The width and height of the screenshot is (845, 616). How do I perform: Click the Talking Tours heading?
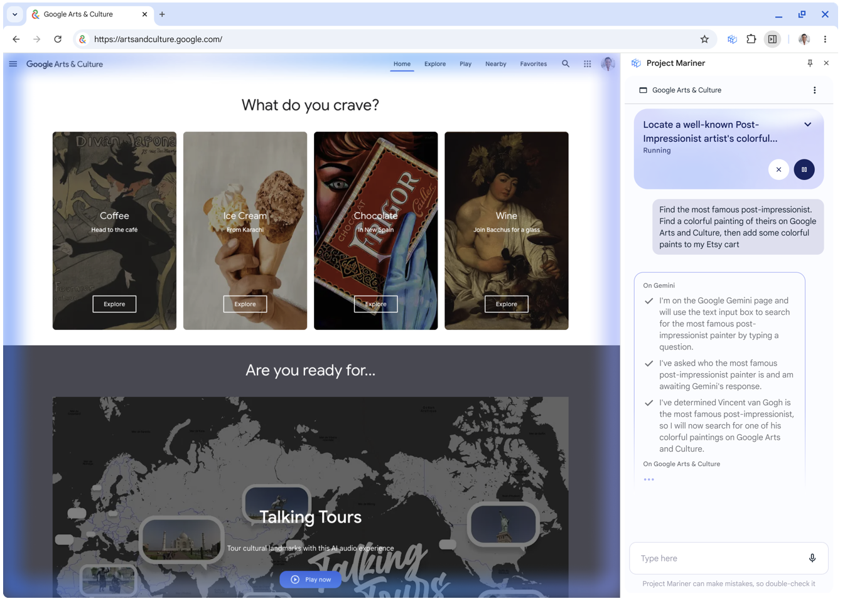pyautogui.click(x=311, y=517)
